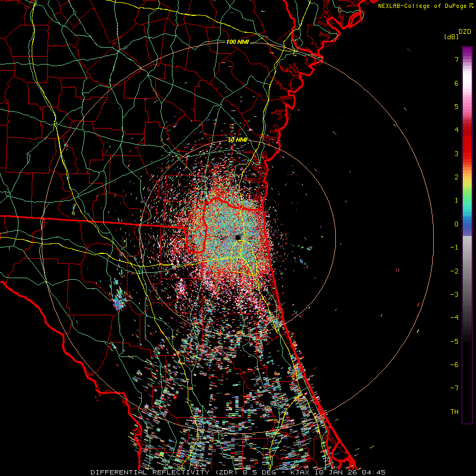Click the 50 NMI range ring label
Image resolution: width=476 pixels, height=476 pixels.
pos(237,140)
